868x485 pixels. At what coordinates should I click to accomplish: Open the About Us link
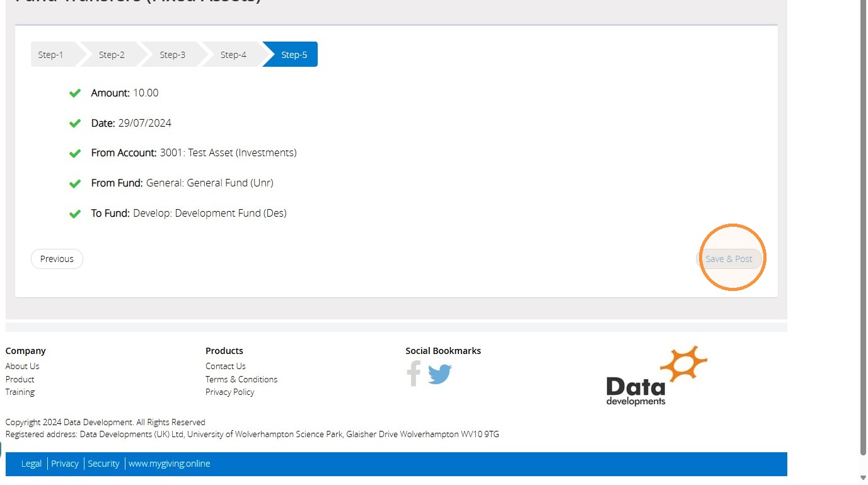pyautogui.click(x=22, y=366)
